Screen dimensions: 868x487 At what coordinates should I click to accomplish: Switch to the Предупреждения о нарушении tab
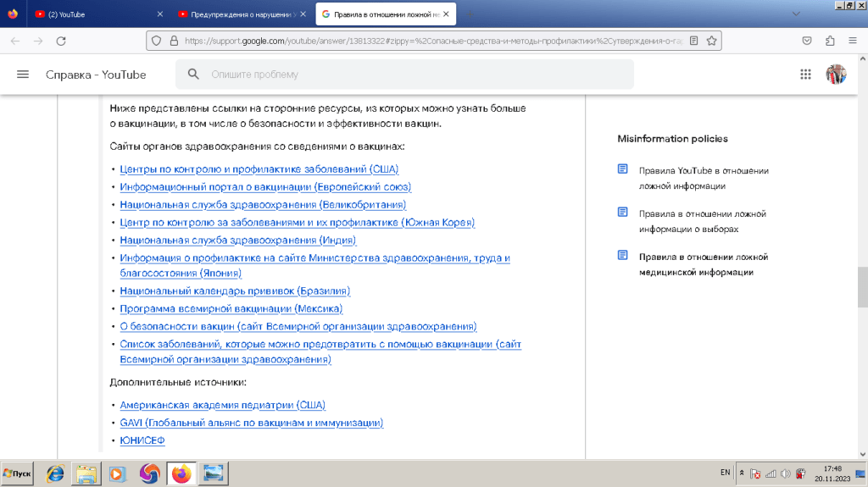237,14
